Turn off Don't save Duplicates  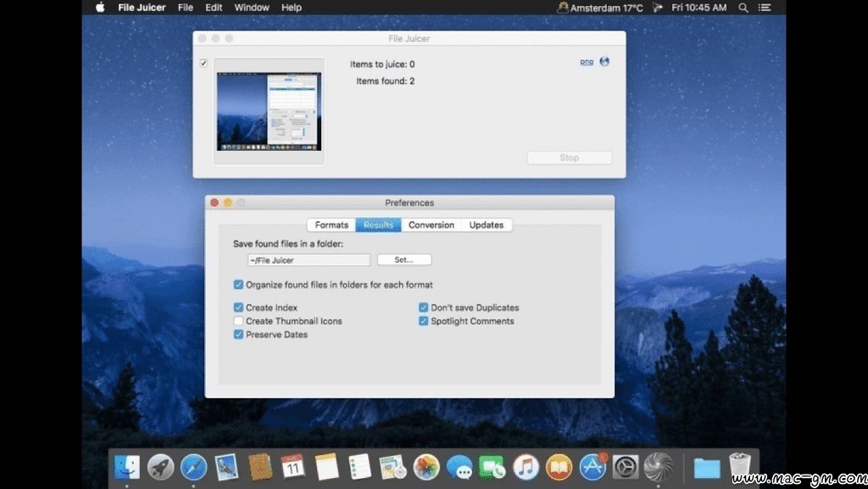[x=424, y=308]
